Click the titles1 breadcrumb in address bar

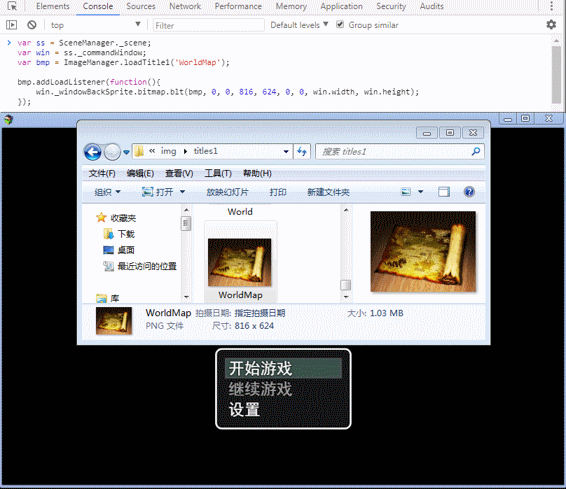pos(205,151)
